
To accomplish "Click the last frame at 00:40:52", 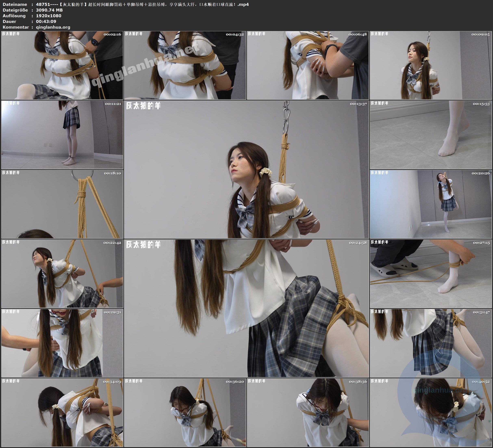I will [x=431, y=412].
